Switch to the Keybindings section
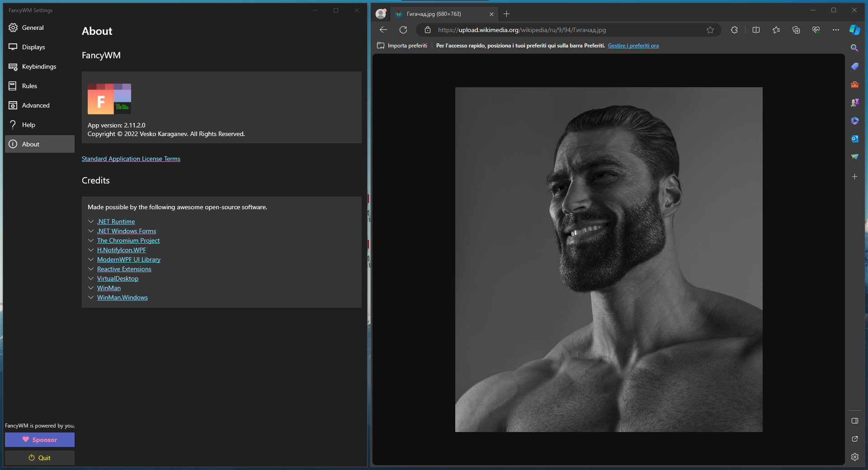Screen dimensions: 868x470 point(39,66)
